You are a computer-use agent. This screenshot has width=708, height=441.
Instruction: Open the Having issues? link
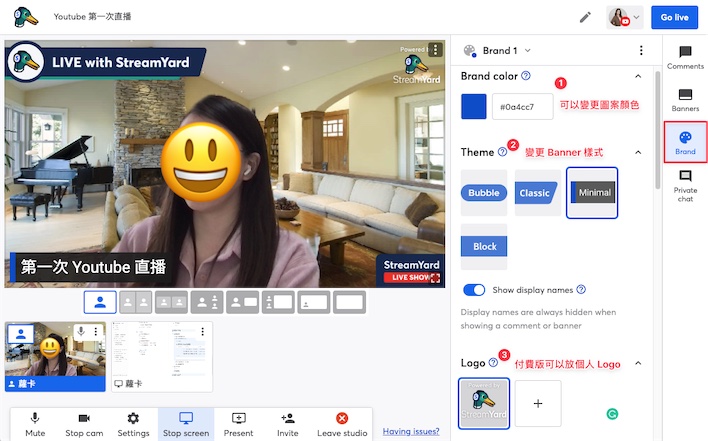(x=411, y=432)
